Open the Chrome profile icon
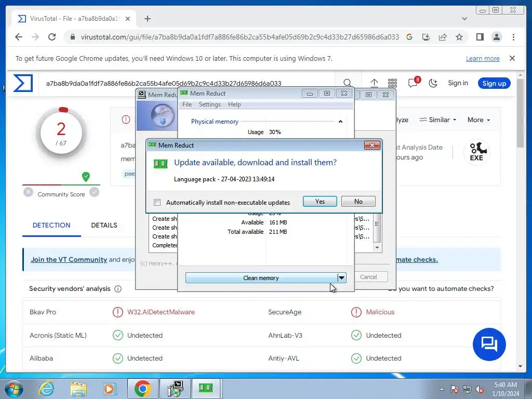The image size is (532, 399). 497,37
